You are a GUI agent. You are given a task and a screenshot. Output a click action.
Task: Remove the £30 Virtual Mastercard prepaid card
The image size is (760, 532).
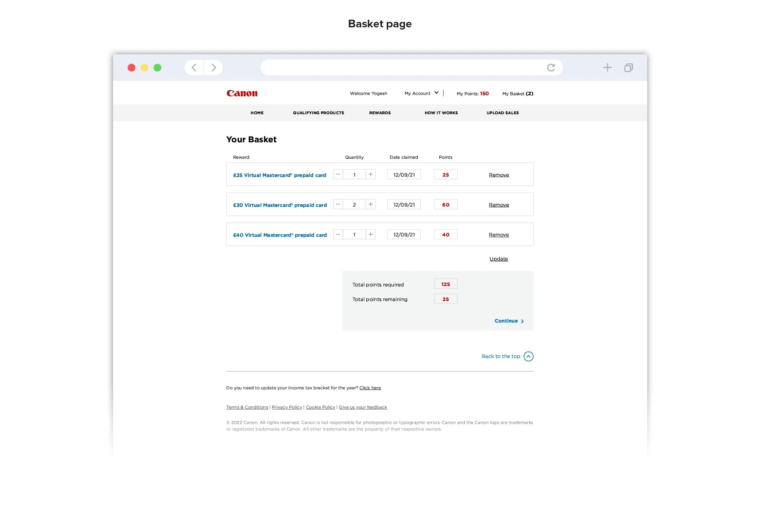(498, 205)
